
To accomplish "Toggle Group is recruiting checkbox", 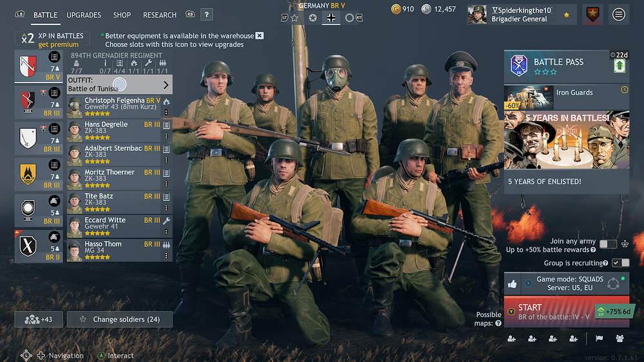I will point(620,263).
